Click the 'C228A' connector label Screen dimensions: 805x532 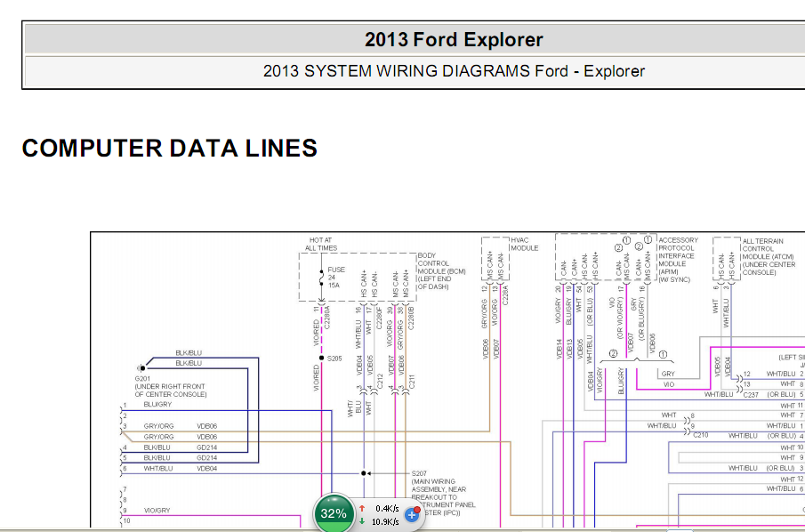[x=506, y=296]
